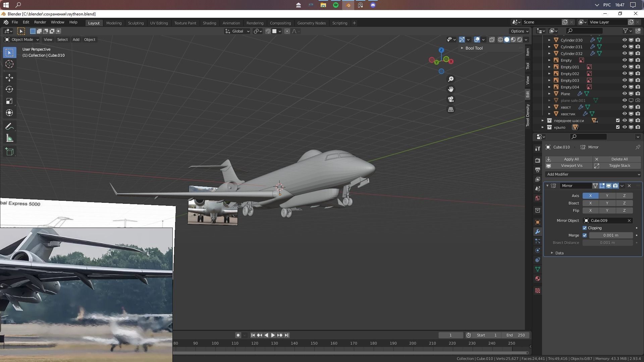Screen dimensions: 644x362
Task: Uncheck the крыло collection checkbox
Action: tap(618, 127)
